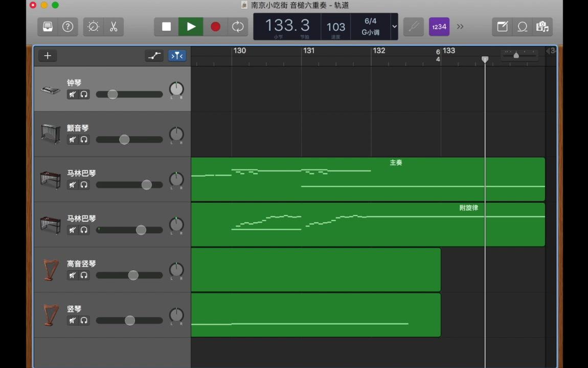Click the playhead marker in ruler
Viewport: 588px width, 368px height.
coord(485,59)
